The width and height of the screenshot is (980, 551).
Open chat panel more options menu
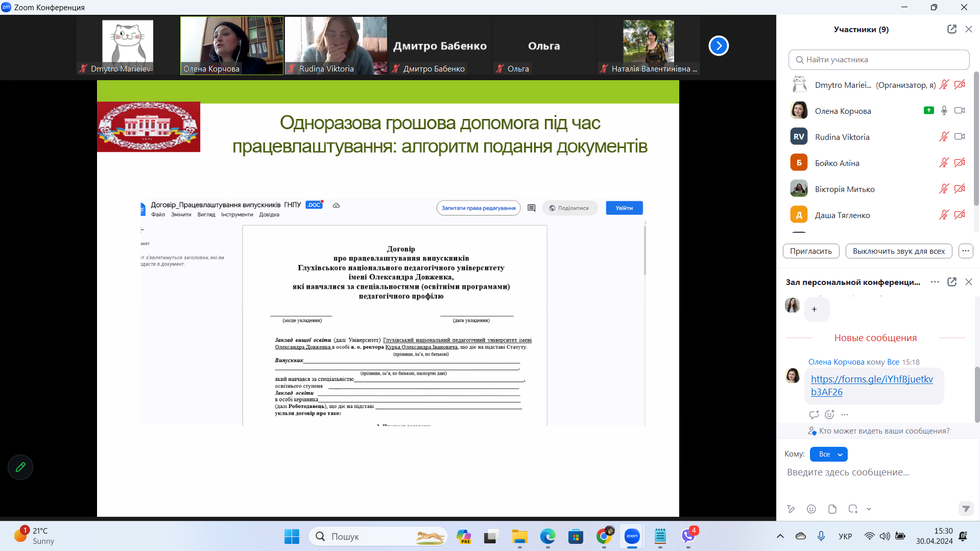point(935,282)
